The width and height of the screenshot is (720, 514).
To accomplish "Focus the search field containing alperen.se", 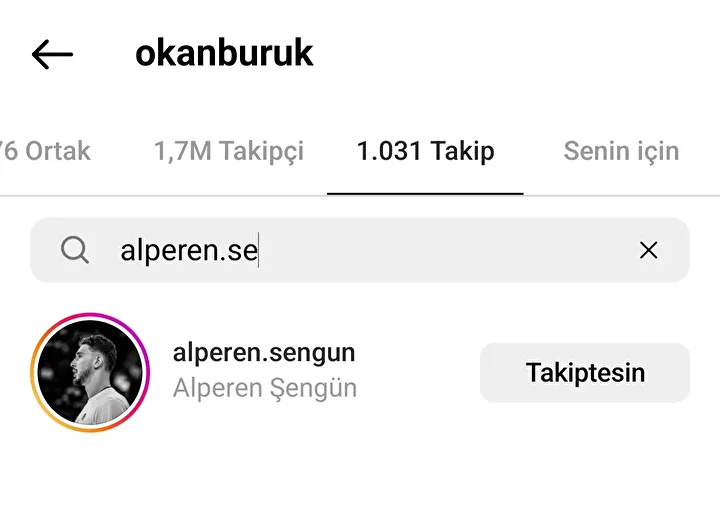I will [x=360, y=250].
